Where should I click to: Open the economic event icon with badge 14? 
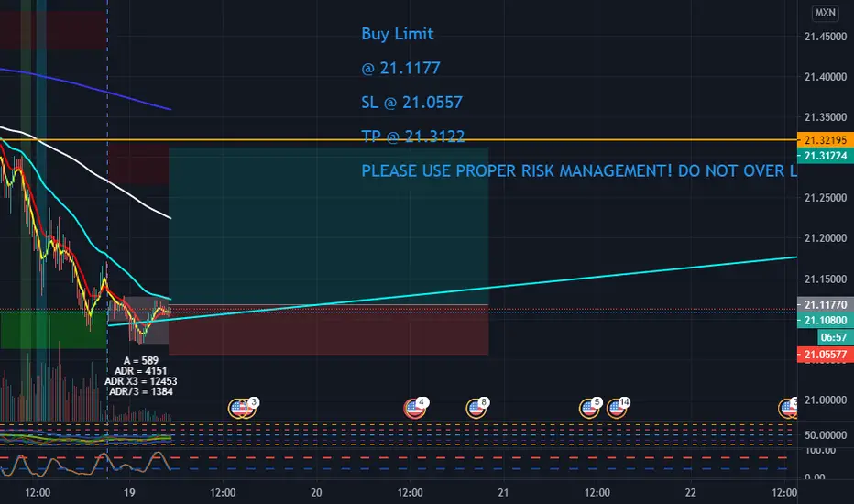(618, 408)
